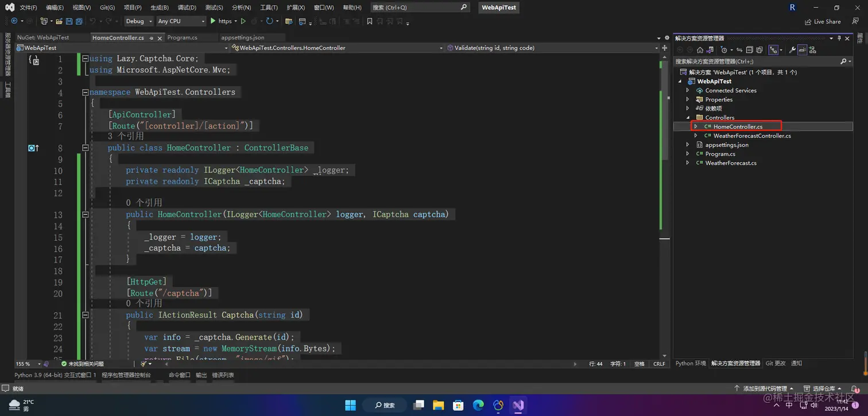868x416 pixels.
Task: Pin the HomeController.cs tab
Action: 152,38
